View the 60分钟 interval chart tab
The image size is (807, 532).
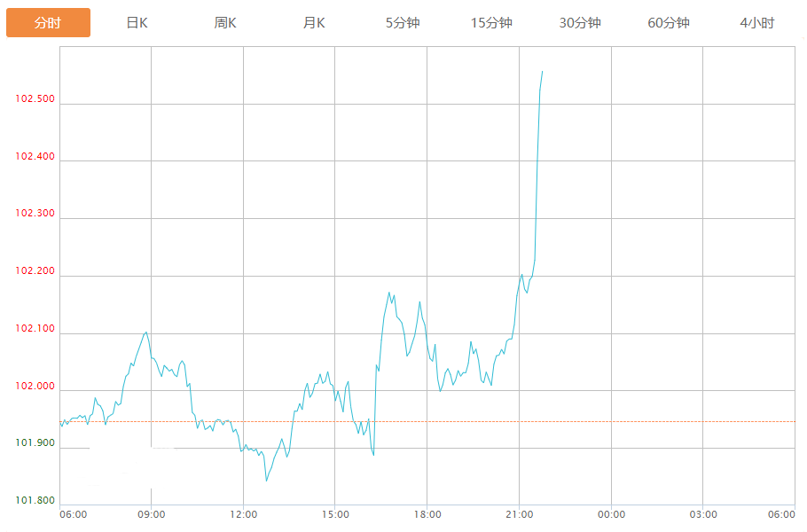[x=669, y=23]
